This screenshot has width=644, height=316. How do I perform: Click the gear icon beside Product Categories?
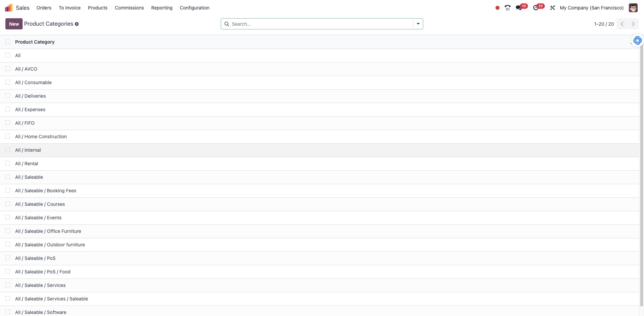(77, 24)
